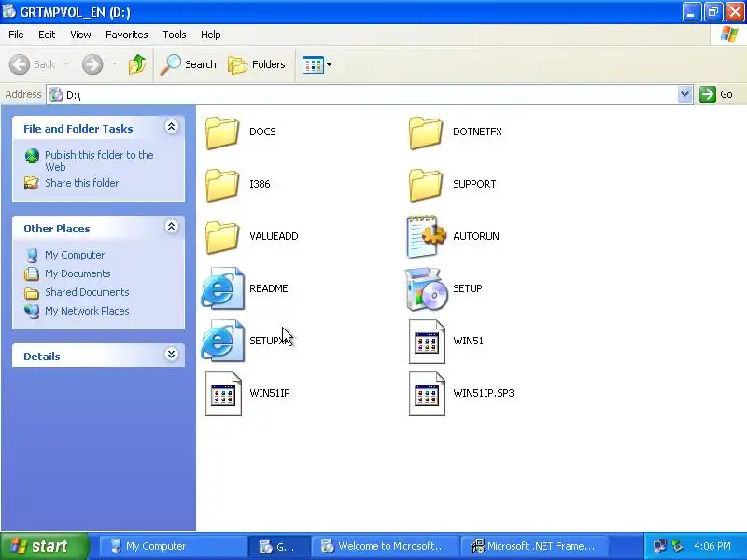The image size is (747, 560).
Task: Open the DOCS folder icon
Action: (x=222, y=133)
